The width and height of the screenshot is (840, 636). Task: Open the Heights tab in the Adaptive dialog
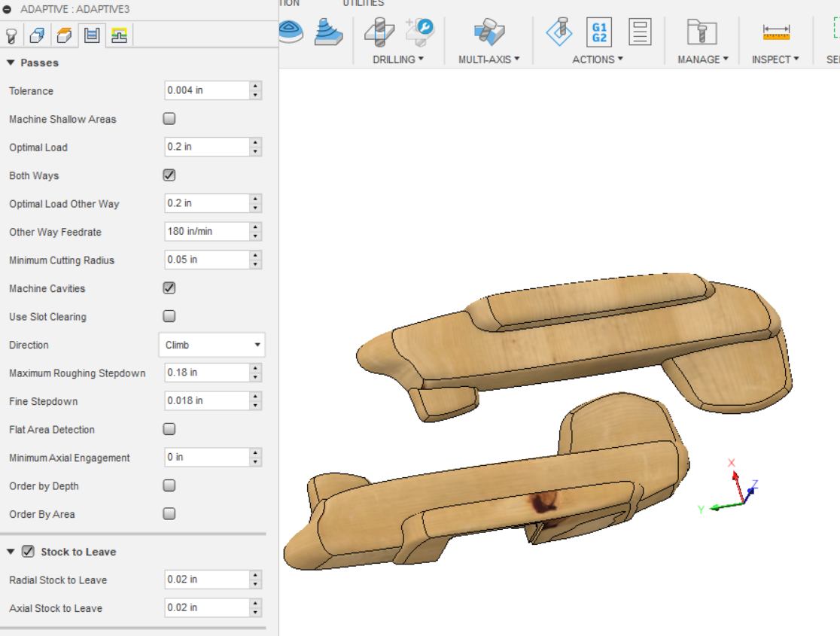(63, 36)
